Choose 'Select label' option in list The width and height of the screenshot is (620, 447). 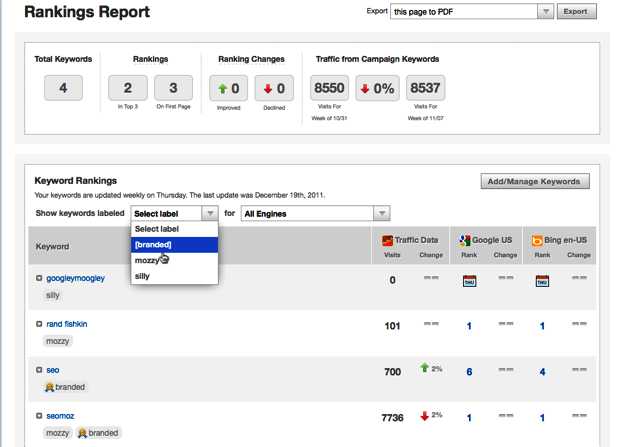[x=174, y=229]
